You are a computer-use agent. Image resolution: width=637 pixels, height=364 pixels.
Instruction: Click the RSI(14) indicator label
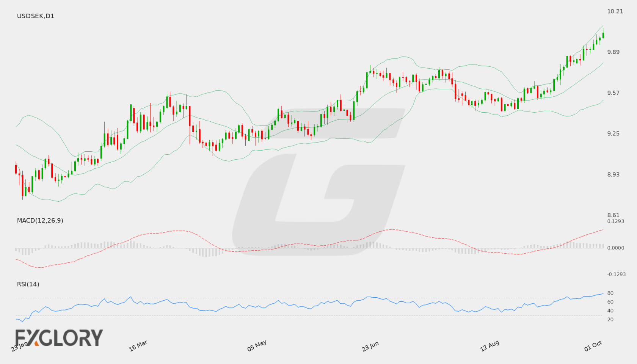28,284
